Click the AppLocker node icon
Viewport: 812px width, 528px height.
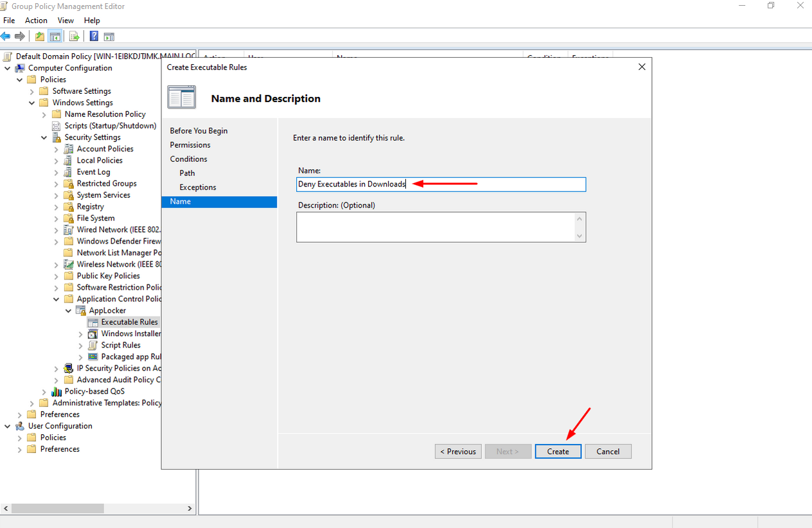tap(81, 310)
